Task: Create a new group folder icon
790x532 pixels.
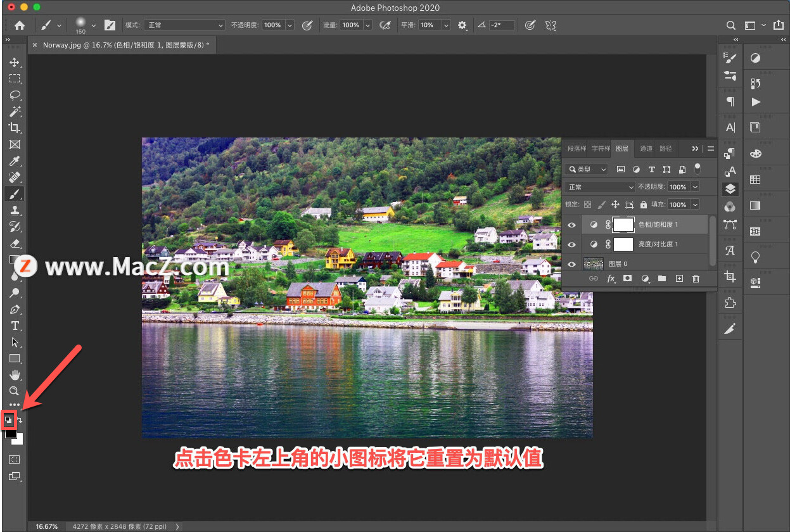Action: [x=662, y=279]
